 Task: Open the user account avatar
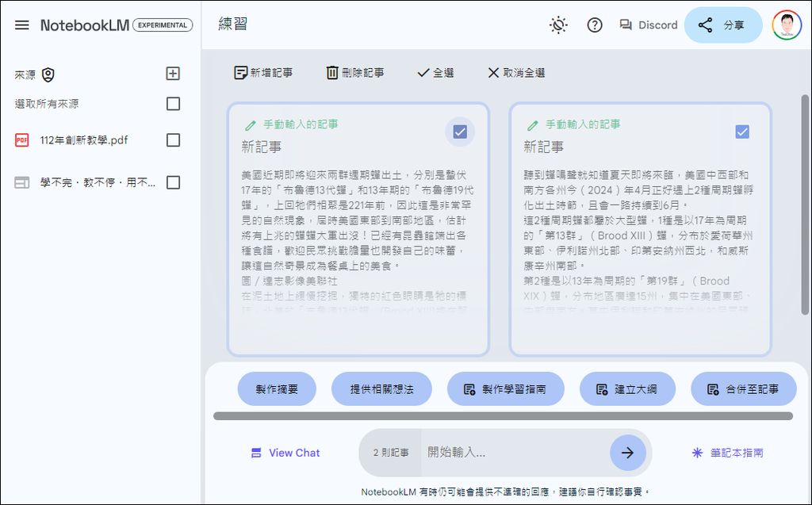click(x=787, y=25)
